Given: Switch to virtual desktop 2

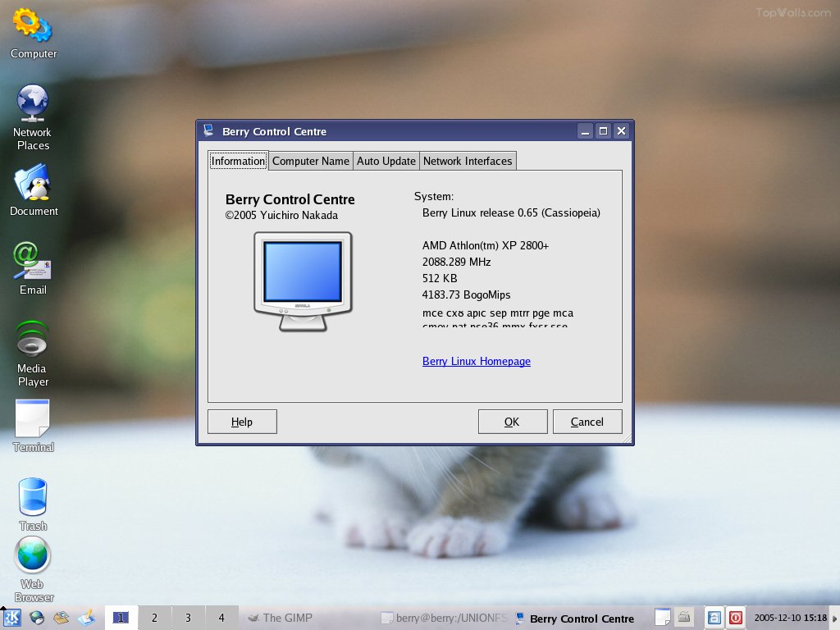Looking at the screenshot, I should click(x=154, y=618).
